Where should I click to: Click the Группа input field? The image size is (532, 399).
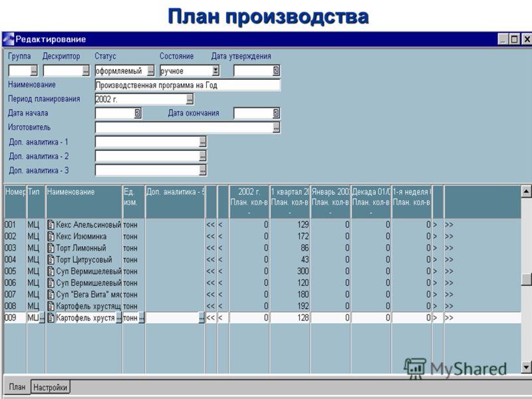point(19,71)
